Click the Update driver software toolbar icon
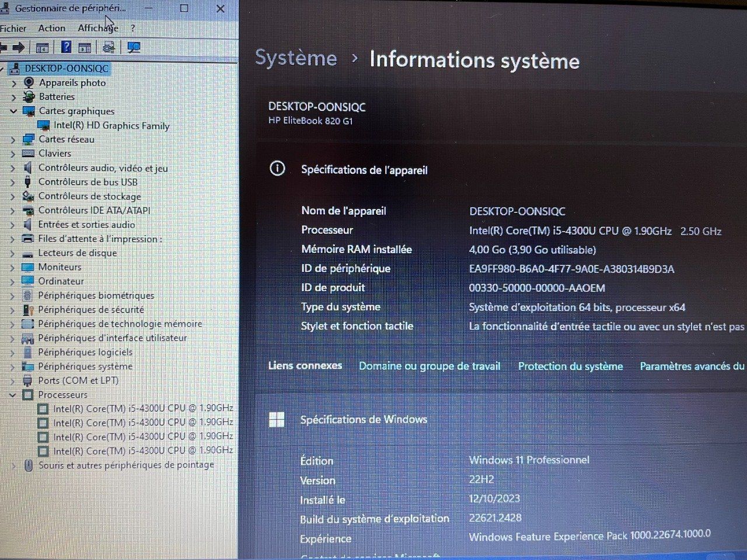This screenshot has height=560, width=747. click(109, 47)
